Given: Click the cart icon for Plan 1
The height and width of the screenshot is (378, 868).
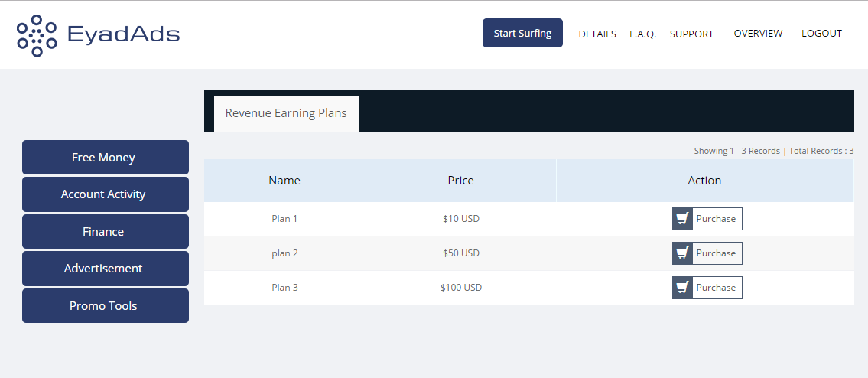Looking at the screenshot, I should (683, 219).
